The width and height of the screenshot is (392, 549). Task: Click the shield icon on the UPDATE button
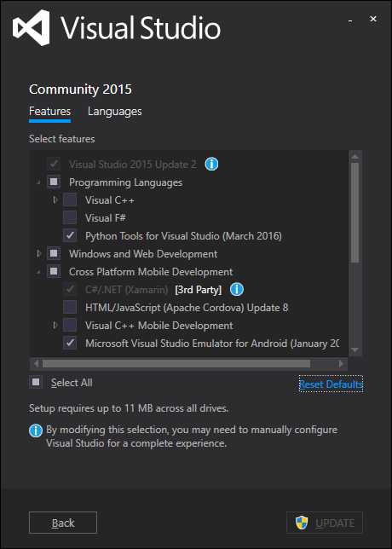302,523
